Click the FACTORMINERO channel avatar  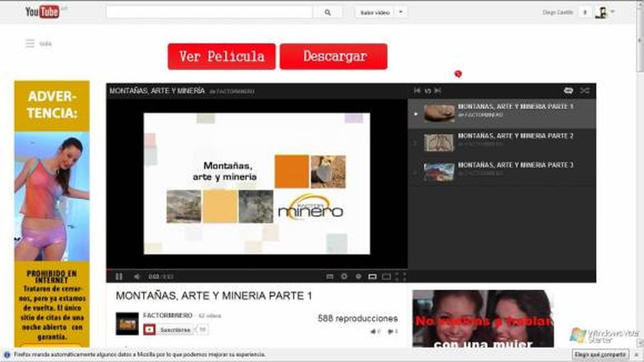tap(127, 324)
